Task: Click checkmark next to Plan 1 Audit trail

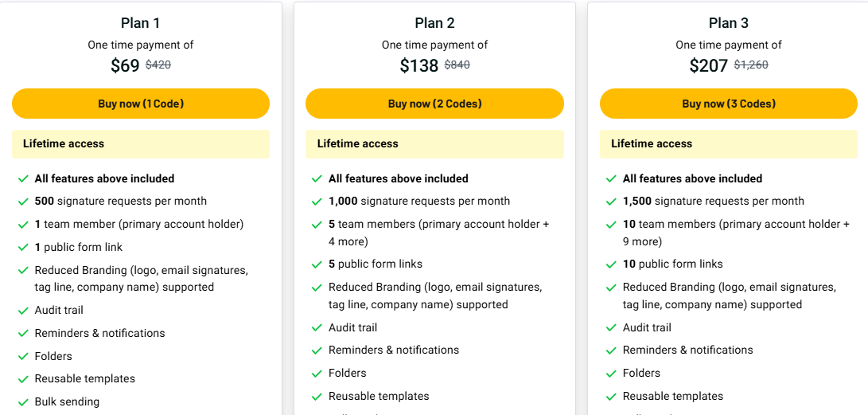Action: (x=23, y=311)
